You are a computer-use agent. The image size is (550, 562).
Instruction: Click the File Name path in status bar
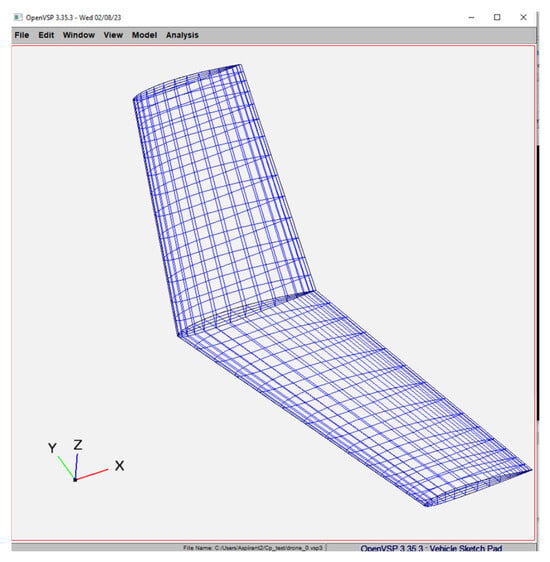pos(253,548)
